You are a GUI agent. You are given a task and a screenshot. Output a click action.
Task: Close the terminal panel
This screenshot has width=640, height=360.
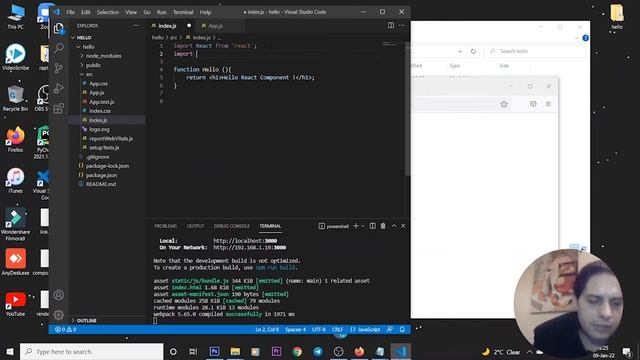403,226
